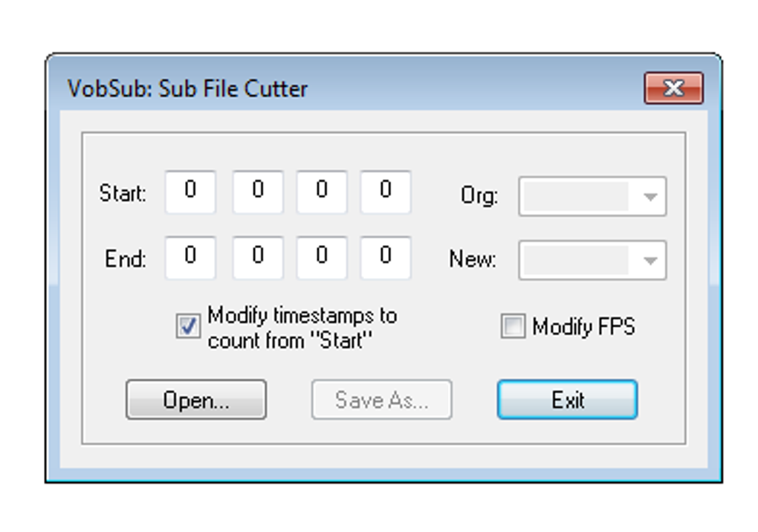This screenshot has height=532, width=758.
Task: Close the Sub File Cutter window
Action: click(x=673, y=88)
